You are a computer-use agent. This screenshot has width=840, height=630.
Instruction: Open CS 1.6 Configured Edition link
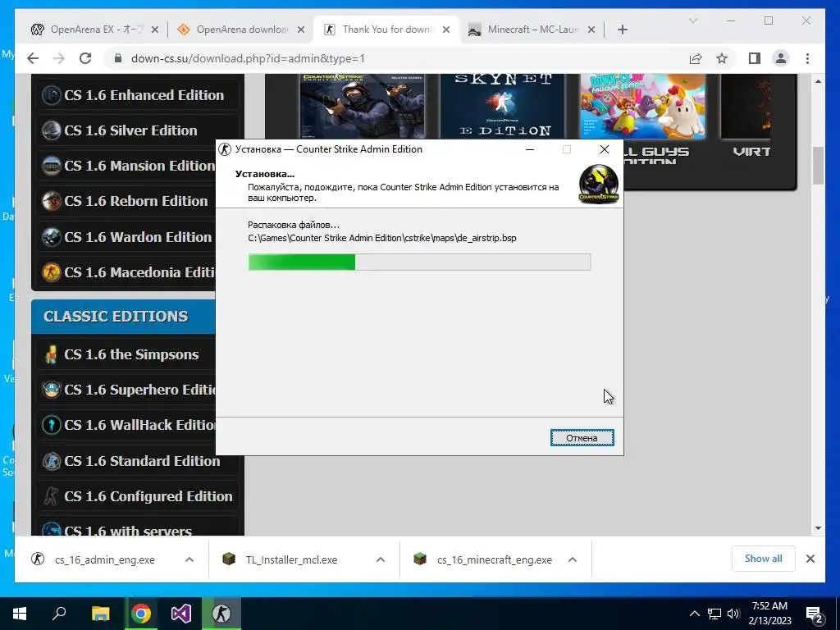148,496
